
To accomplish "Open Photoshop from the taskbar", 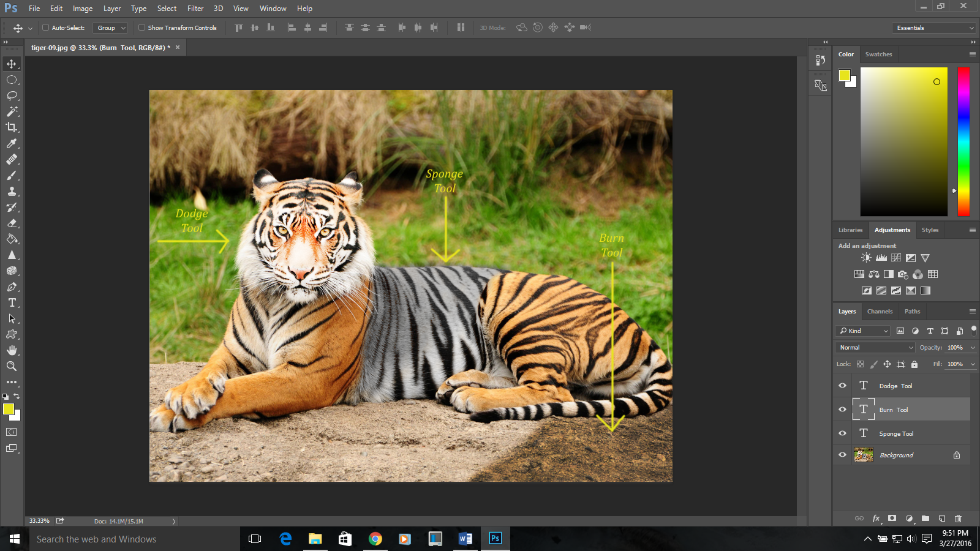I will point(494,539).
